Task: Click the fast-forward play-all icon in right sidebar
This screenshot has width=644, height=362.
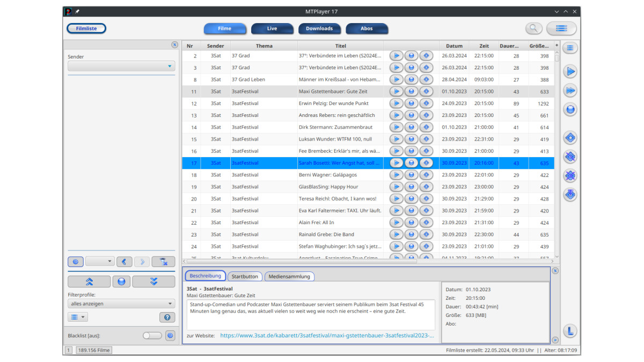Action: [570, 91]
